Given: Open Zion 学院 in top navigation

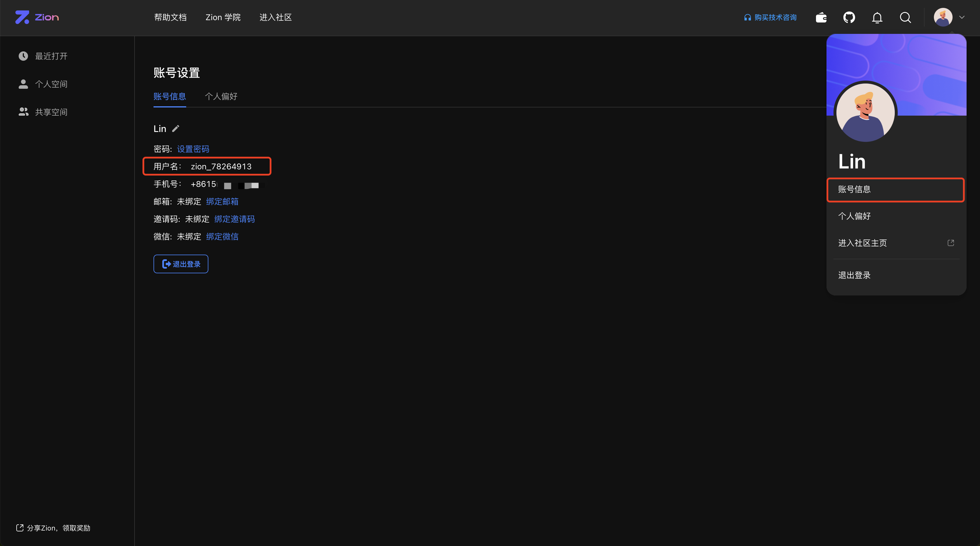Looking at the screenshot, I should (x=223, y=18).
